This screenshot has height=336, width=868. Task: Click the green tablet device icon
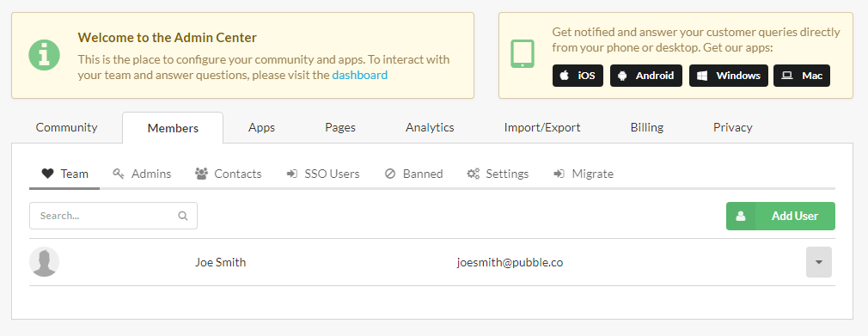[x=523, y=54]
